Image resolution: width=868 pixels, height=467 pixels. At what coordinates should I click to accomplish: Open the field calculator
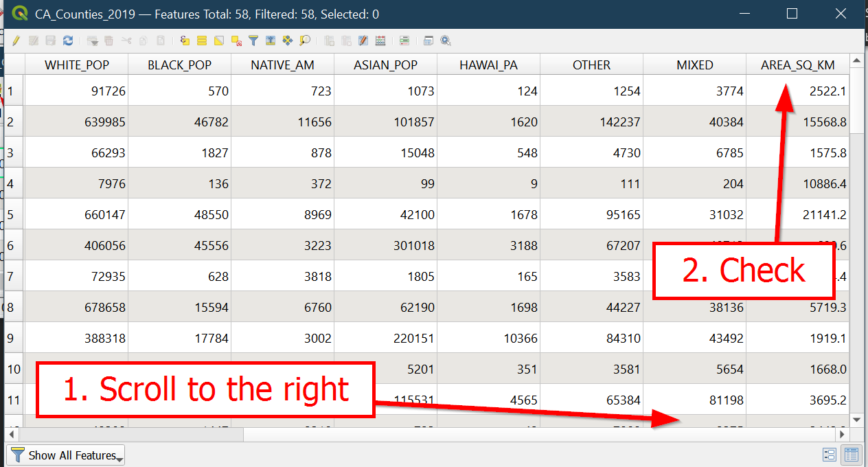(380, 41)
